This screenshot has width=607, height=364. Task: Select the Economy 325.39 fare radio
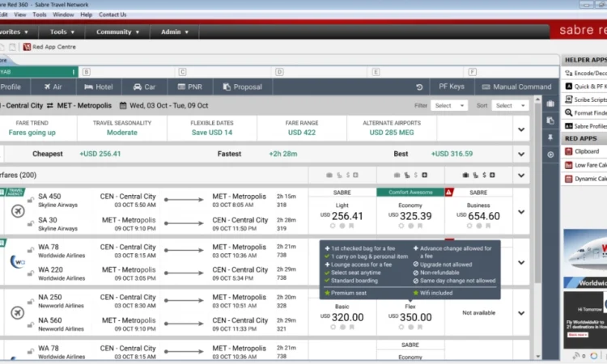pyautogui.click(x=401, y=226)
